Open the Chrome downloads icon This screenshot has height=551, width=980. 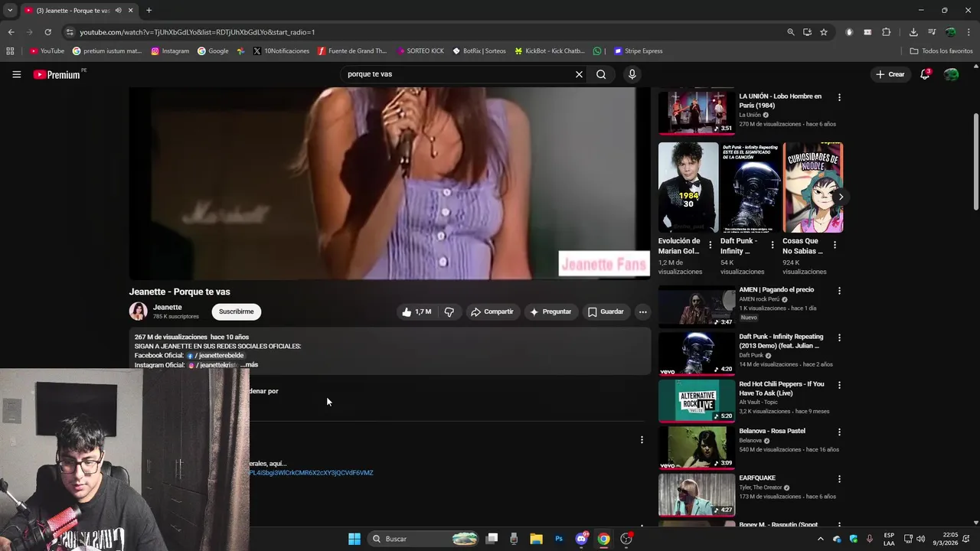913,32
